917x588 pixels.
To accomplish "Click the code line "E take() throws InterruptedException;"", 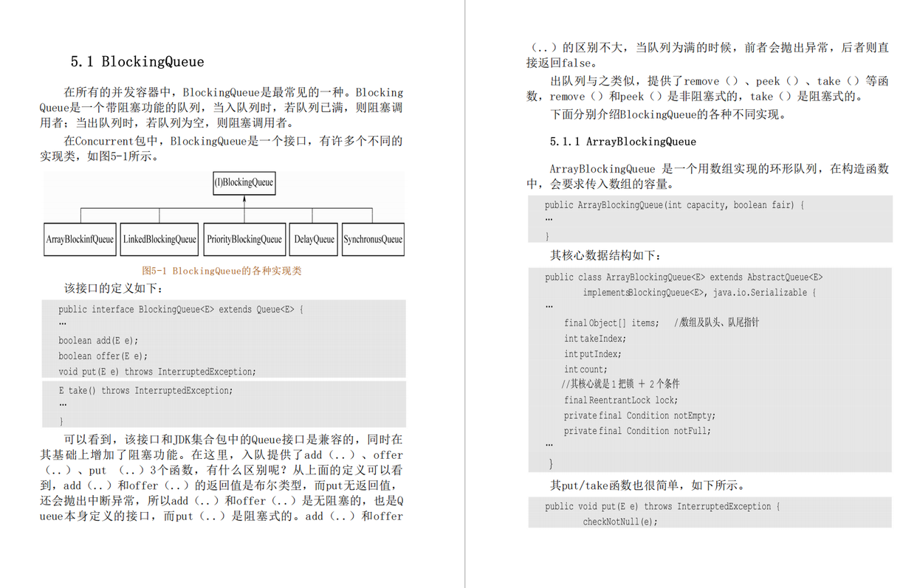I will [x=145, y=390].
